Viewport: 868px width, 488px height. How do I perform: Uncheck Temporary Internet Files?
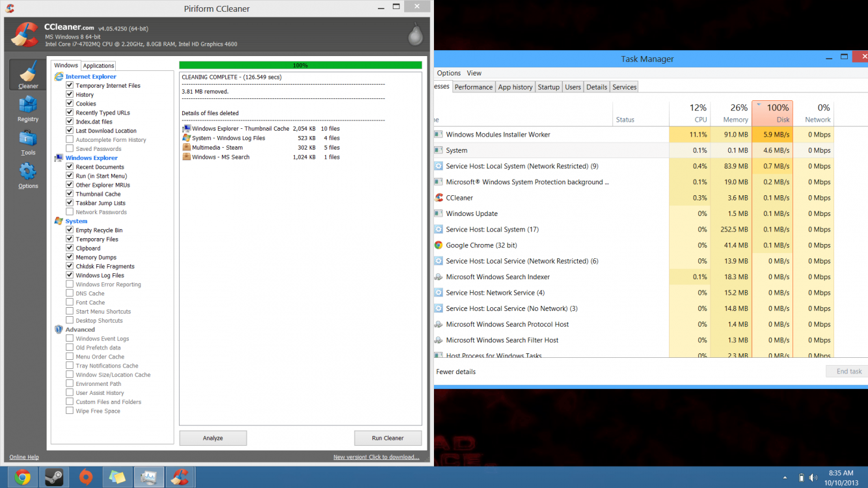pos(70,85)
